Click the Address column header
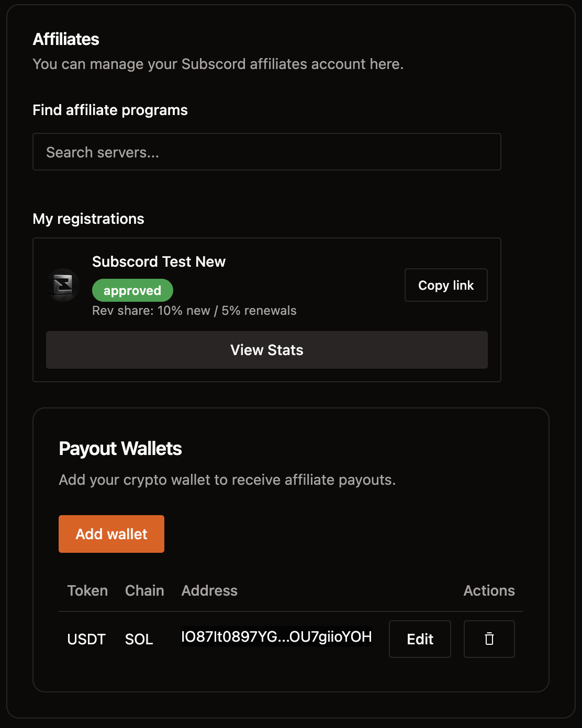Screen dimensions: 582x728 tap(209, 590)
